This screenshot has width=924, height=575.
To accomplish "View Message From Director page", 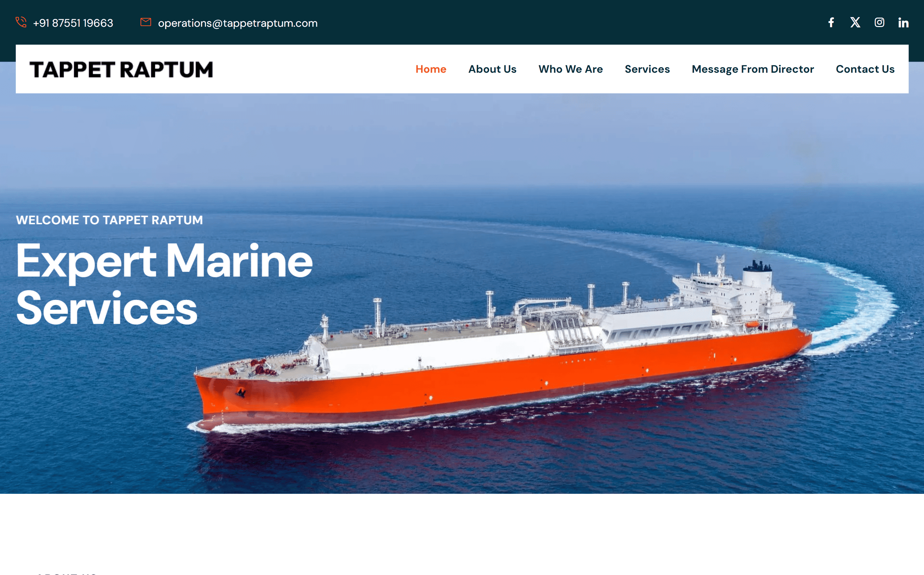I will (x=753, y=69).
